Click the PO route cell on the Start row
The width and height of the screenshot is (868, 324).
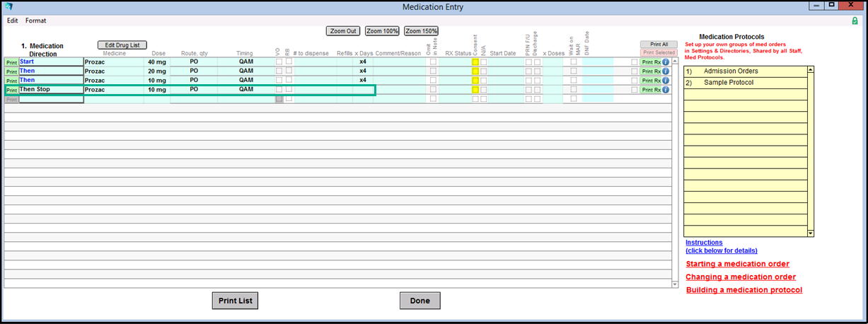[x=194, y=62]
